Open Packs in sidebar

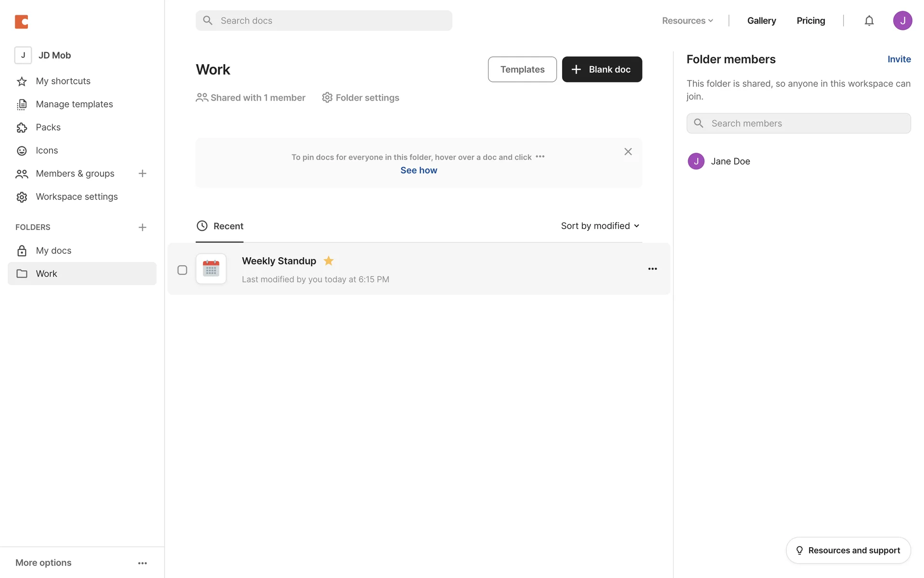48,127
